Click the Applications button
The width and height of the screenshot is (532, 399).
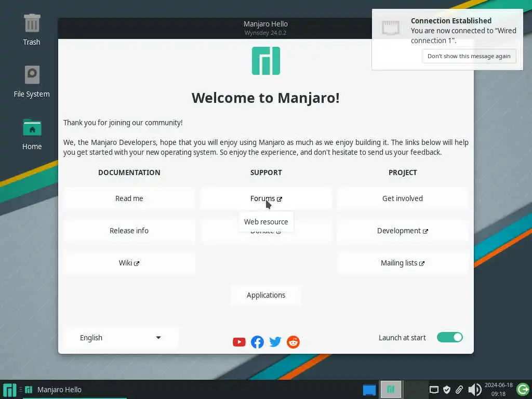266,295
